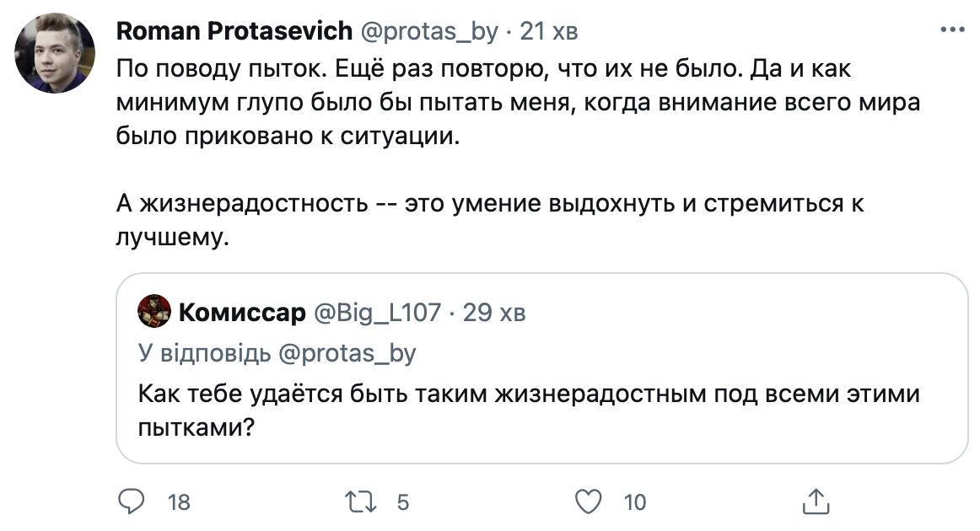Select Roman Protasevich's display name
Viewport: 980px width, 531px height.
point(234,30)
